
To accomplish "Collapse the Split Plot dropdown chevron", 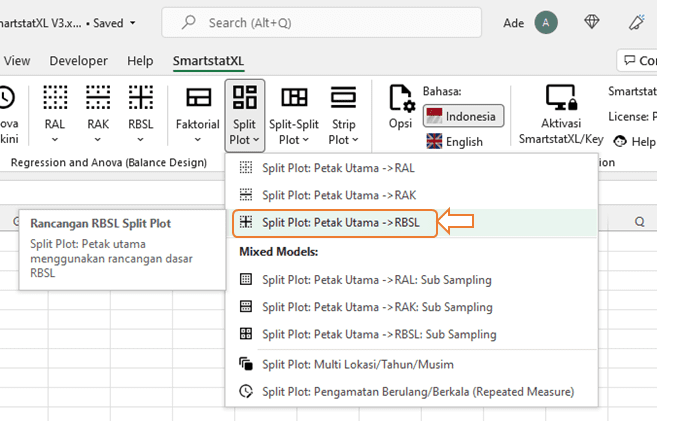I will [x=256, y=140].
